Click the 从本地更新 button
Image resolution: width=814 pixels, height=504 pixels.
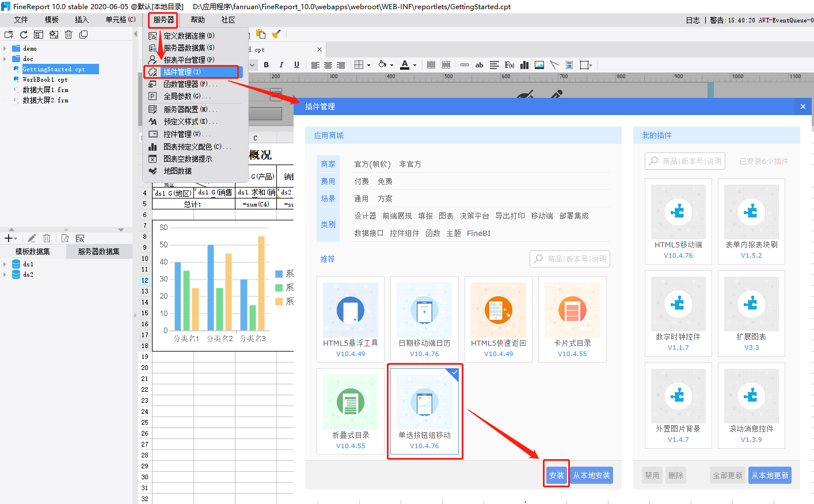[770, 475]
